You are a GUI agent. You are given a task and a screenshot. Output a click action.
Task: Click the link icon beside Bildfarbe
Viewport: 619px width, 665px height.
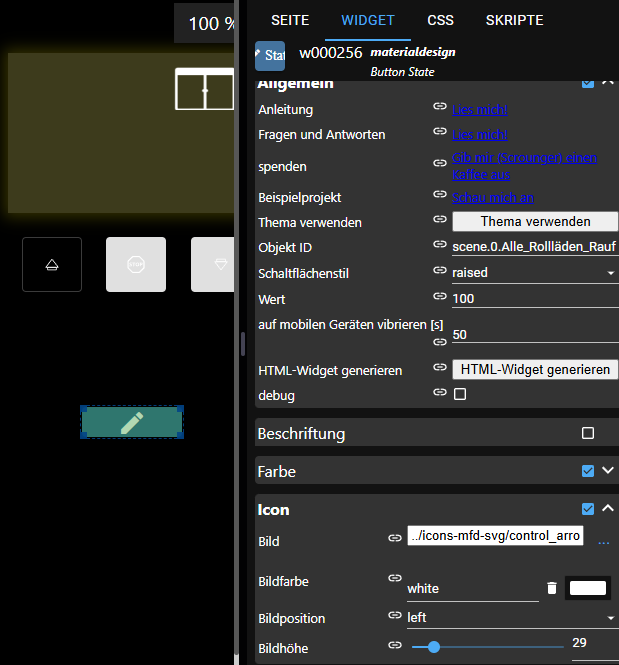tap(395, 578)
